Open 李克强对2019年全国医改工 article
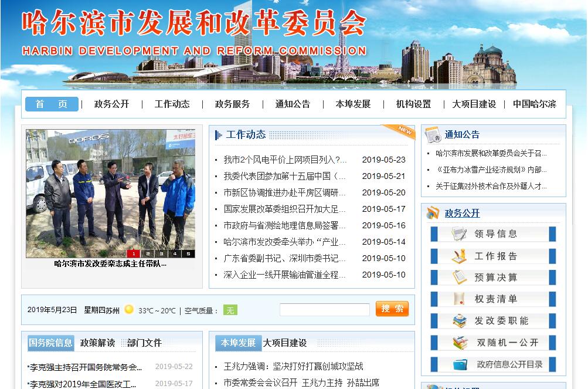 (82, 384)
